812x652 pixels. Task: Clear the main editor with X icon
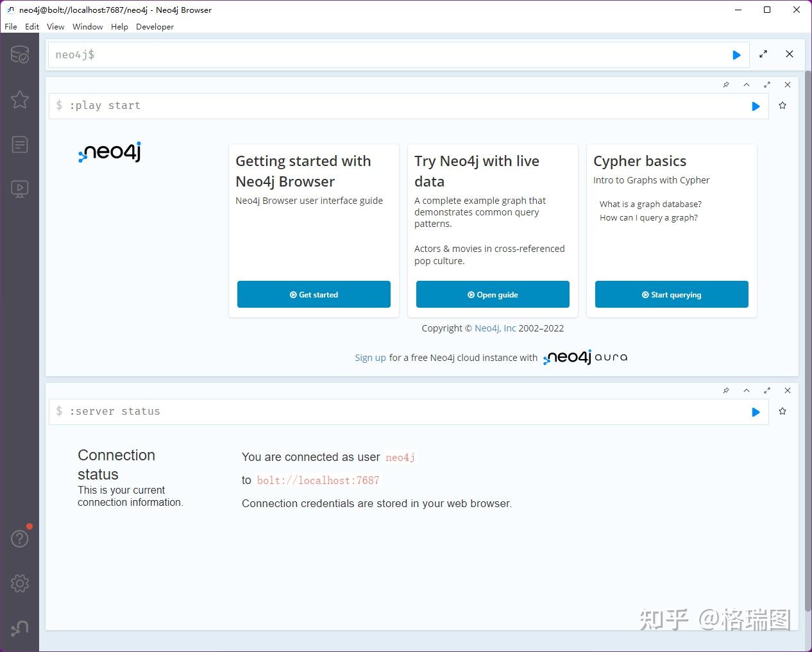coord(790,54)
